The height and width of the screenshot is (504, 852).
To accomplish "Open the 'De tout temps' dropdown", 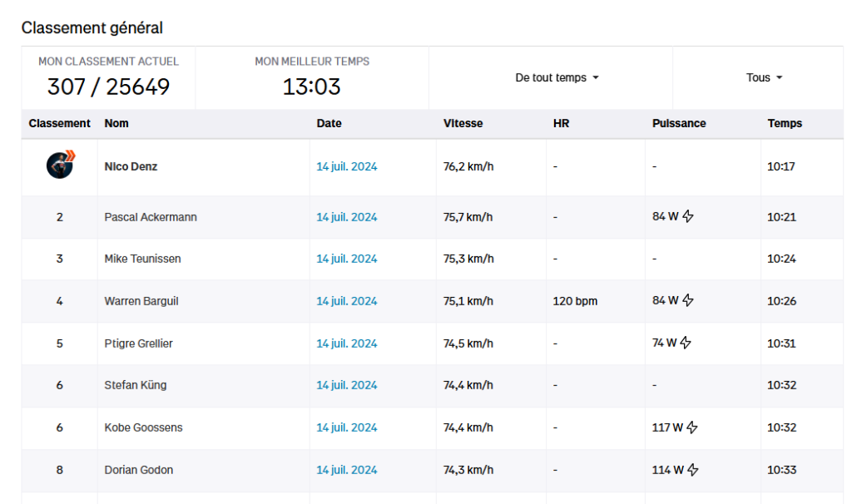I will pyautogui.click(x=557, y=77).
